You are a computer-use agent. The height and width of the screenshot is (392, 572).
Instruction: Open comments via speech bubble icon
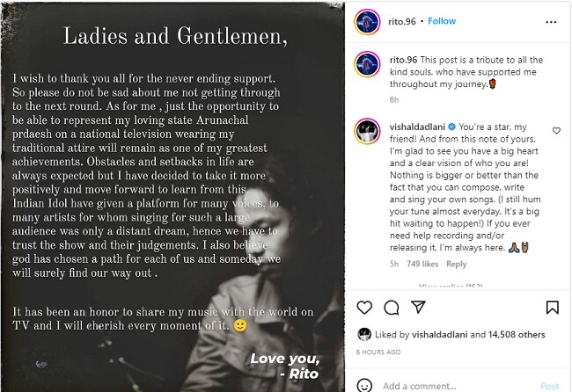(x=392, y=308)
